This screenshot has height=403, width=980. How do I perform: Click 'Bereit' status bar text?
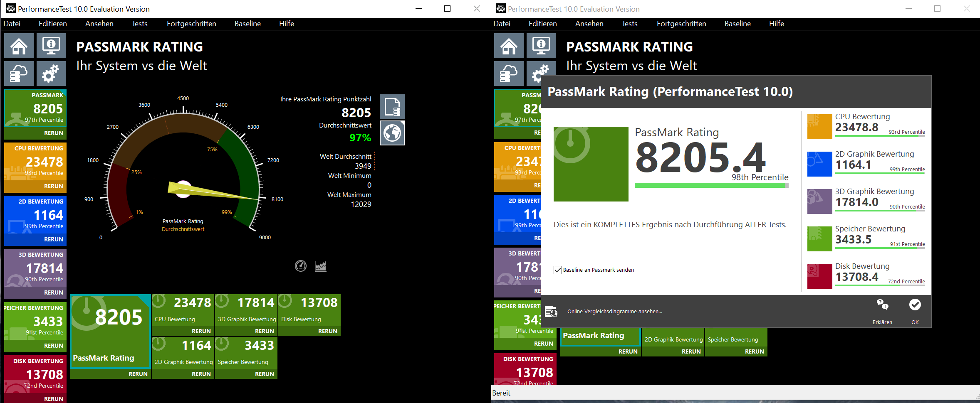(501, 393)
